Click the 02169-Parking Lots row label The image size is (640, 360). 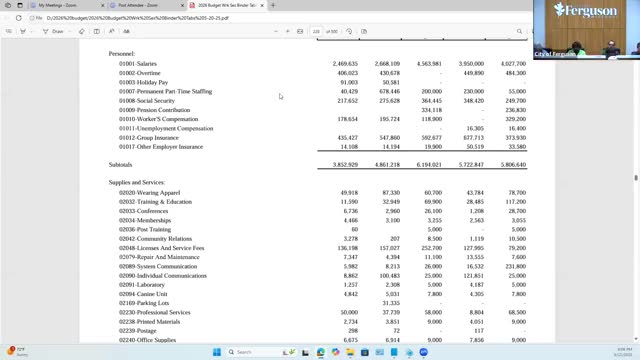coord(144,303)
